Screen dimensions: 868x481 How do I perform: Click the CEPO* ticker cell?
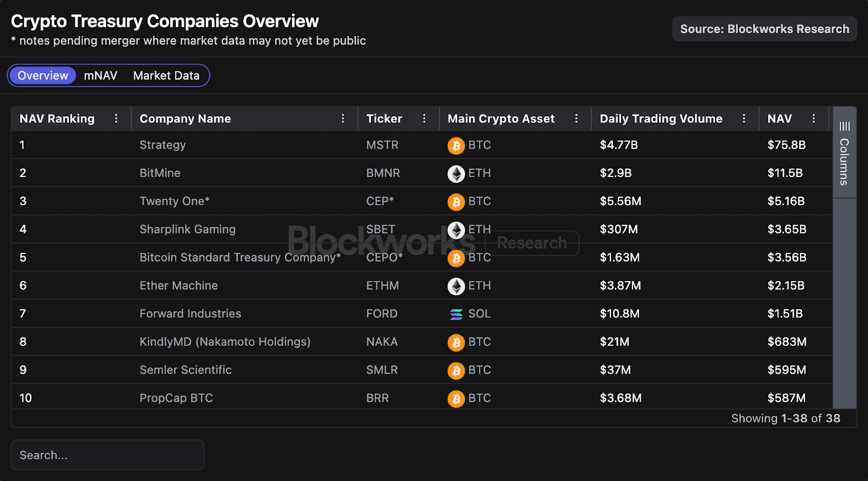[x=385, y=257]
